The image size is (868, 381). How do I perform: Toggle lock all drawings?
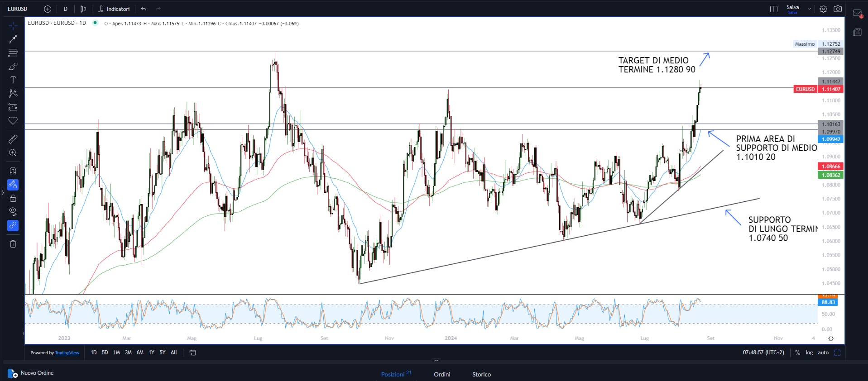(13, 198)
